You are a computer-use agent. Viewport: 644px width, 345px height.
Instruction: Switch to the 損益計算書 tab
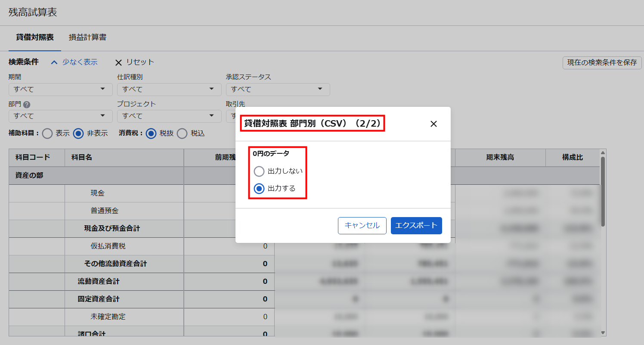point(87,37)
